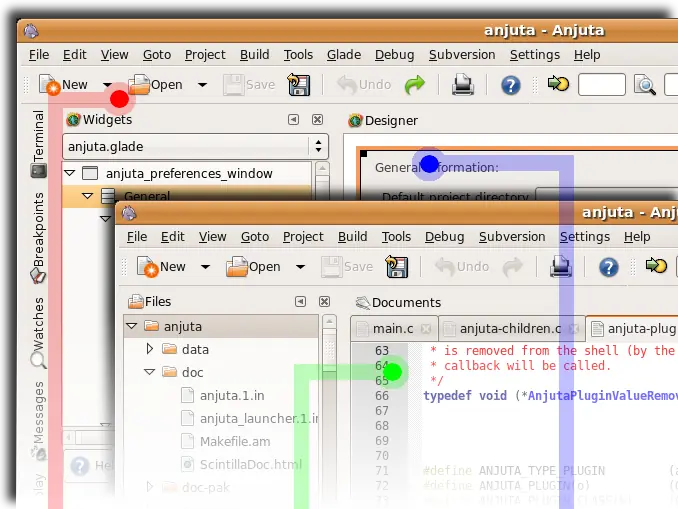Click the Widgets panel scrollbar up arrow
Image resolution: width=678 pixels, height=509 pixels.
(322, 168)
